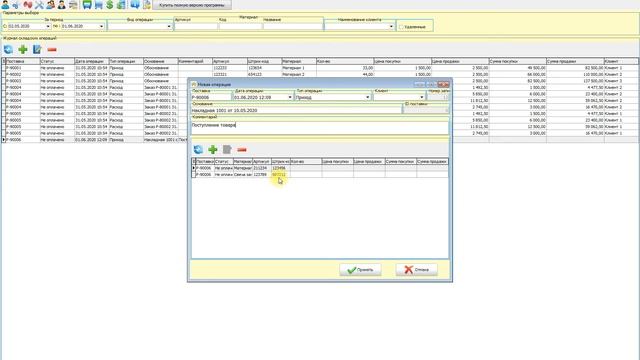640x360 pixels.
Task: Select journal row 'P-90003'
Action: click(x=320, y=81)
